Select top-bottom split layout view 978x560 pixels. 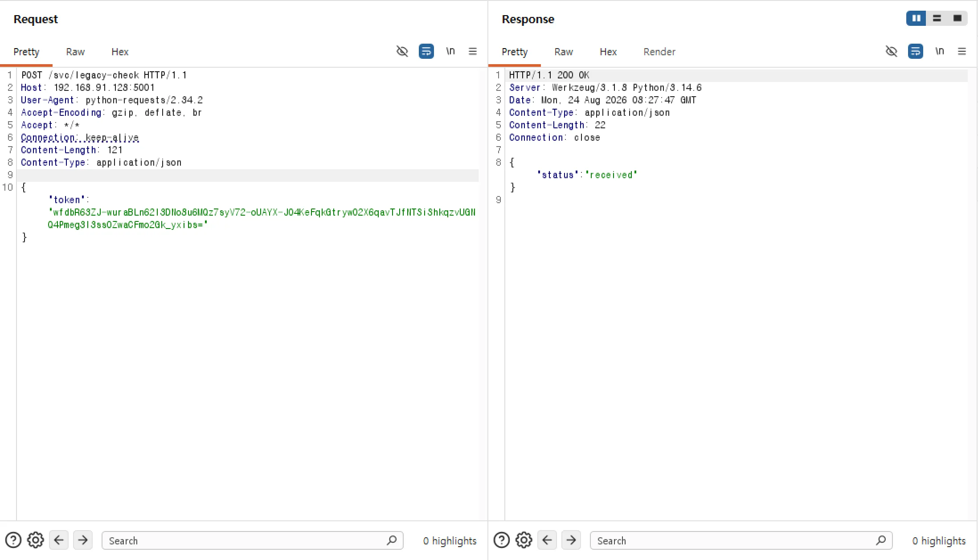(x=937, y=18)
